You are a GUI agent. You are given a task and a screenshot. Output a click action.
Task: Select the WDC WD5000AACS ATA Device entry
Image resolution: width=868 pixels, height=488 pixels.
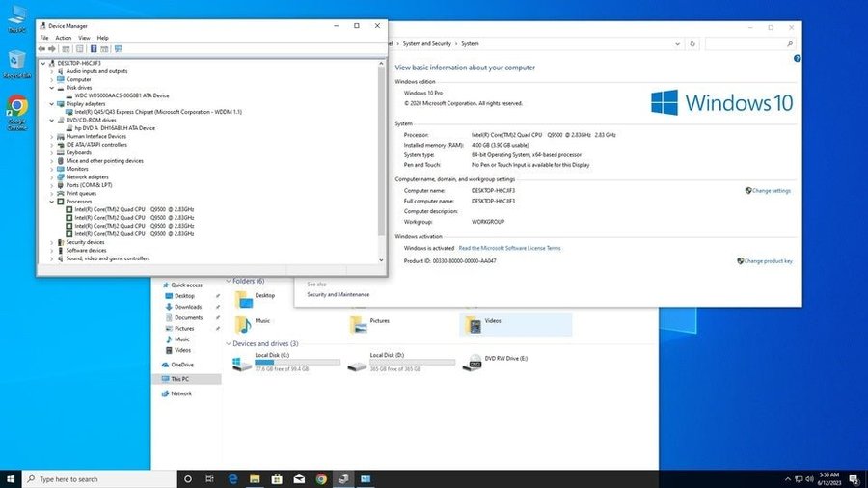pyautogui.click(x=122, y=95)
